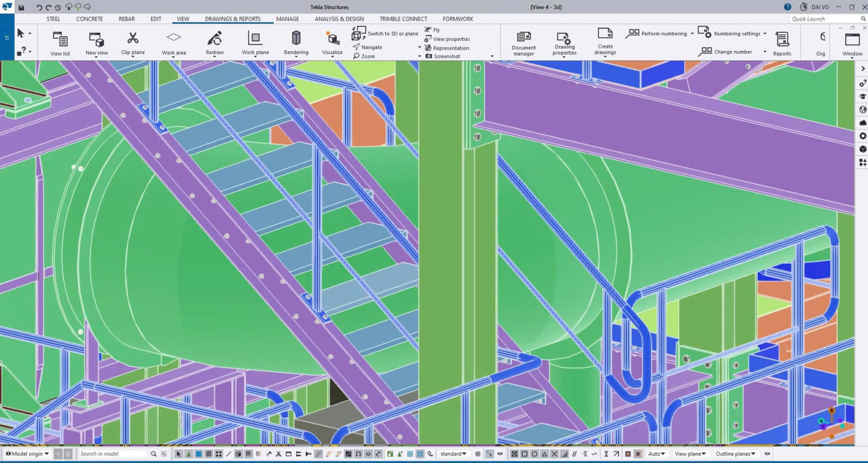Open the Create drawings tool
The image size is (868, 463).
(605, 43)
